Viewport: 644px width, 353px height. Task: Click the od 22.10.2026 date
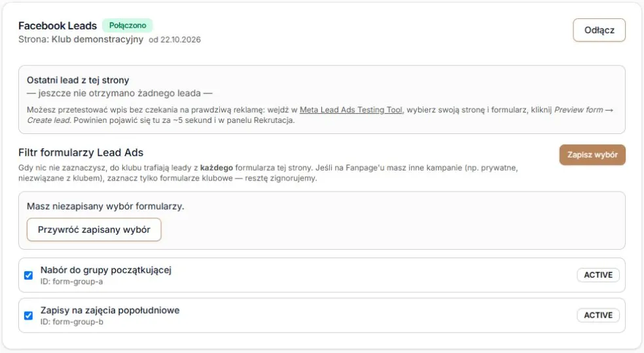click(175, 40)
